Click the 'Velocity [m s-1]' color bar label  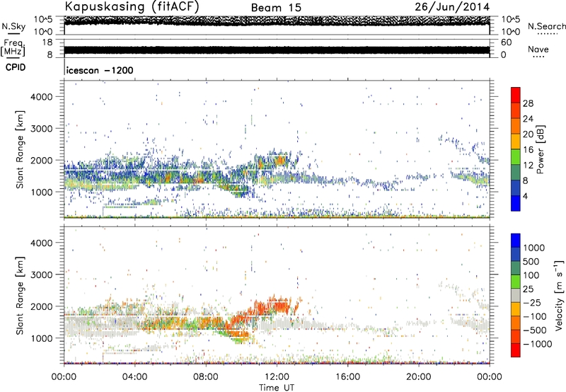point(559,295)
